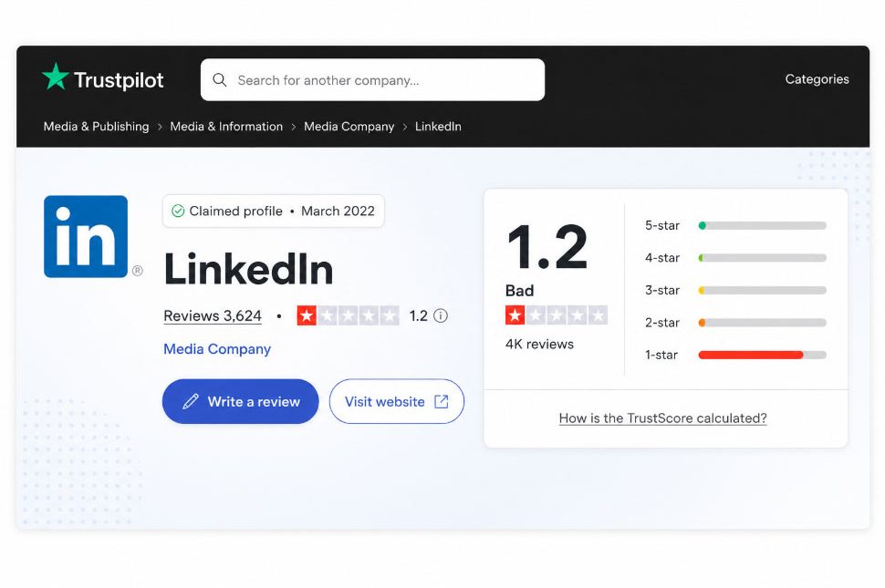Filter by the 3-star rating bar
885x588 pixels.
(762, 290)
